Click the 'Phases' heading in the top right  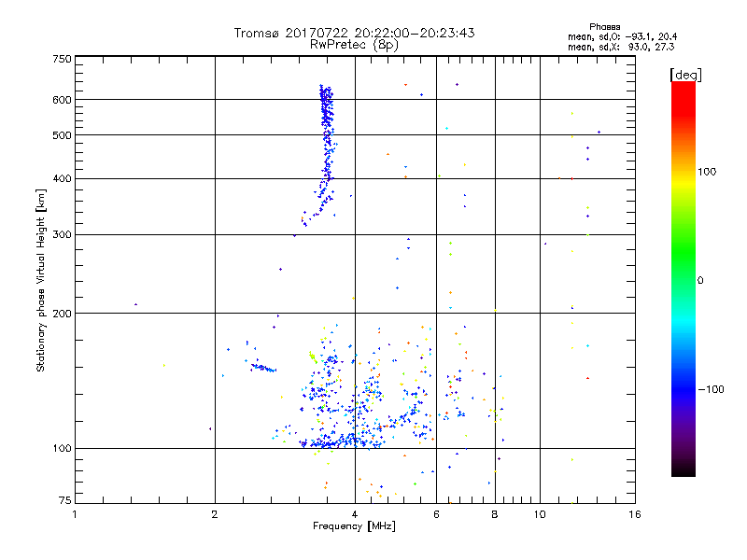tap(604, 27)
